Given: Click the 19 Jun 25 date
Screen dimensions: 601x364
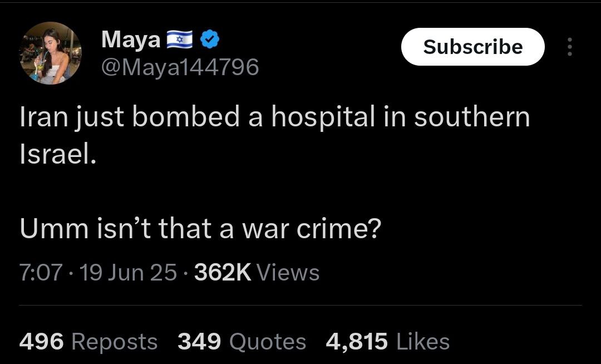Looking at the screenshot, I should 129,273.
